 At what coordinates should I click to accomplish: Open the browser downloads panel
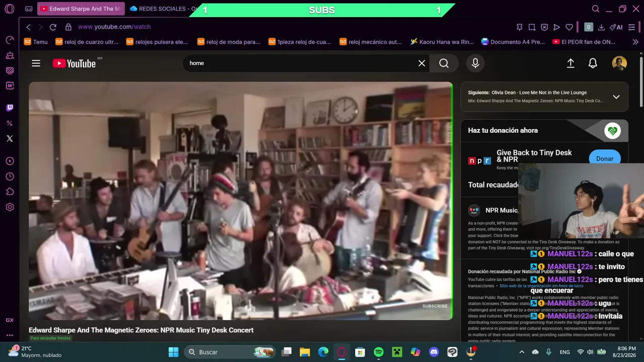[601, 27]
